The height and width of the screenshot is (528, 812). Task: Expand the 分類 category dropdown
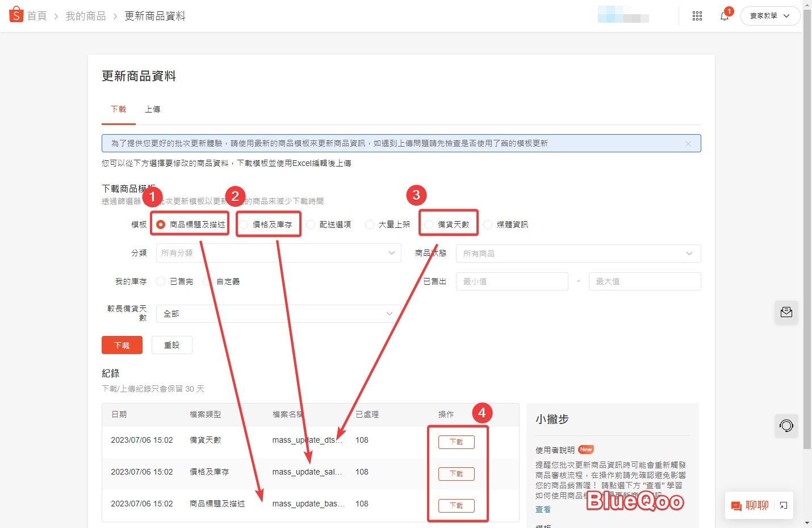point(278,253)
